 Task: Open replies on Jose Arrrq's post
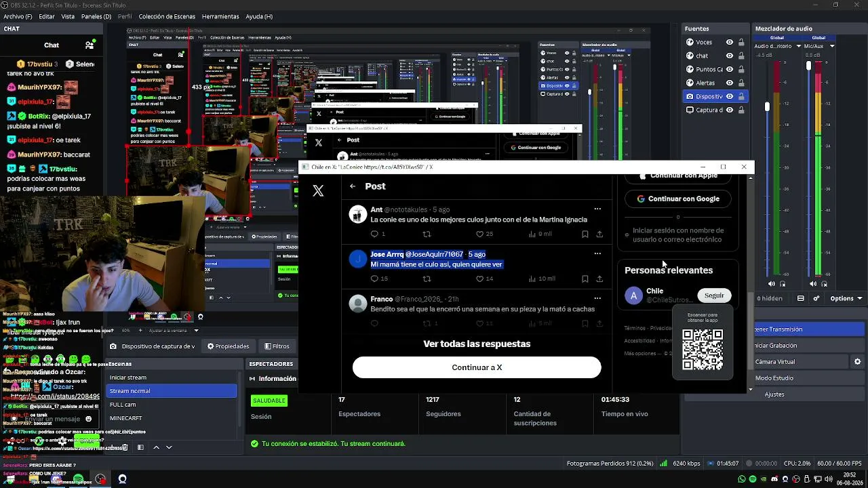point(374,279)
